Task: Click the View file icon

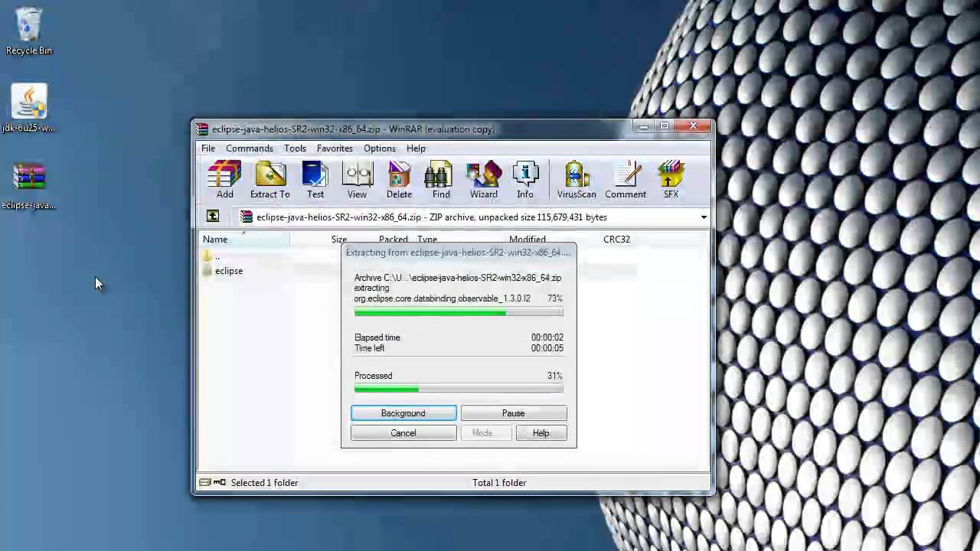Action: coord(357,180)
